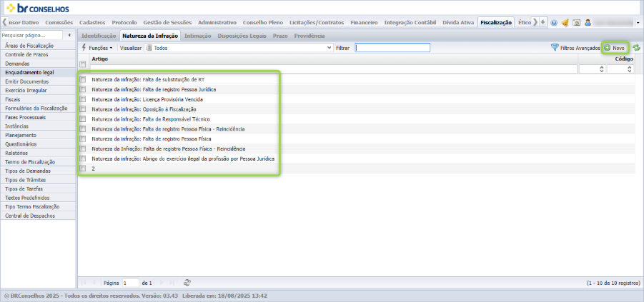Open the Disposições Legais tab
This screenshot has height=302, width=644.
(x=242, y=36)
